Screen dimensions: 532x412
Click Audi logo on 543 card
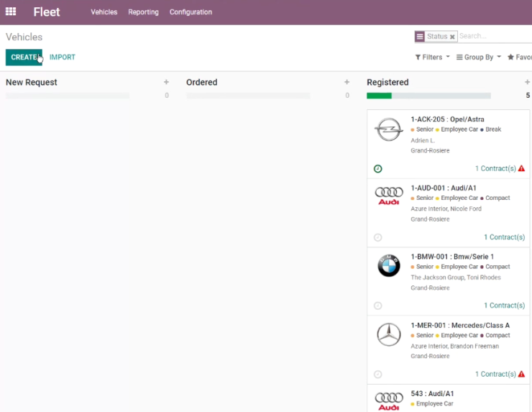[389, 401]
